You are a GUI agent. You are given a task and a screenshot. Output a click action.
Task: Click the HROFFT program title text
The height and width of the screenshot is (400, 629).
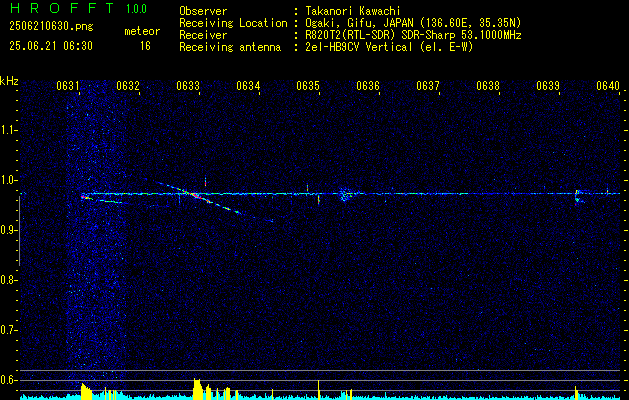[62, 9]
